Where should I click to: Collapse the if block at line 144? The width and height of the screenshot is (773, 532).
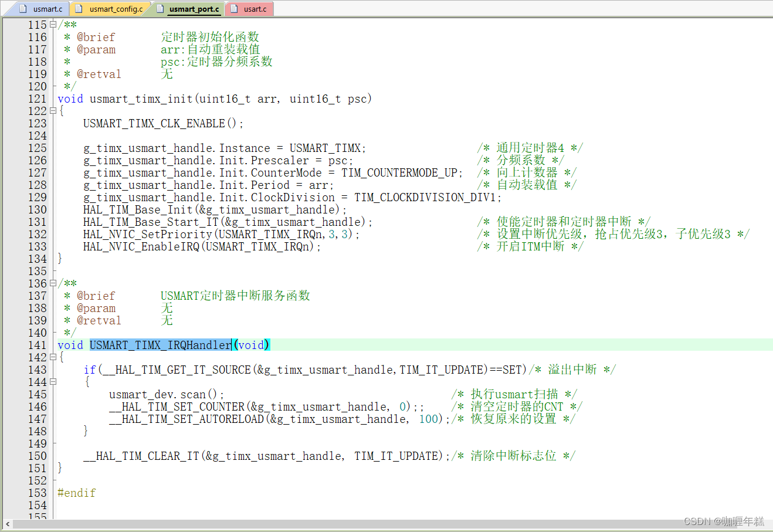coord(53,382)
